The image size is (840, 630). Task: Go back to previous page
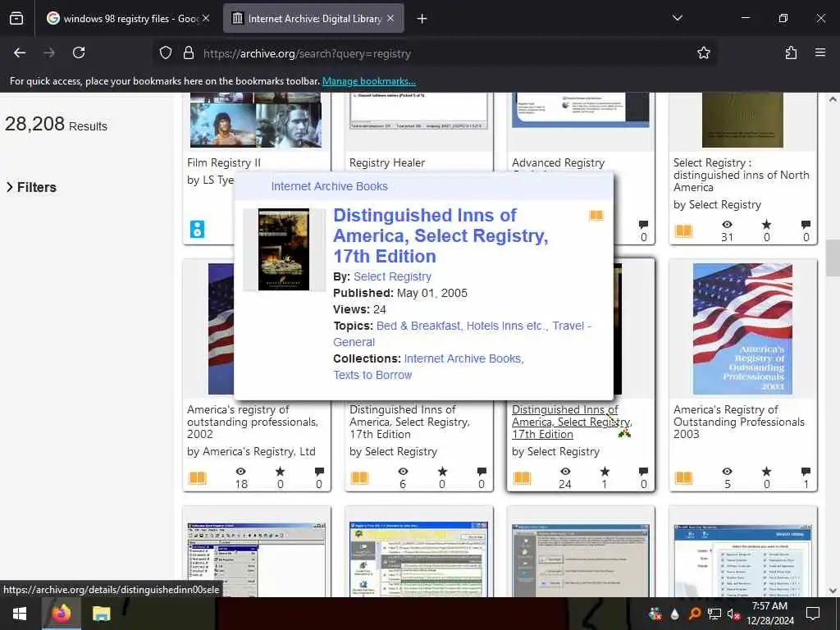point(20,52)
